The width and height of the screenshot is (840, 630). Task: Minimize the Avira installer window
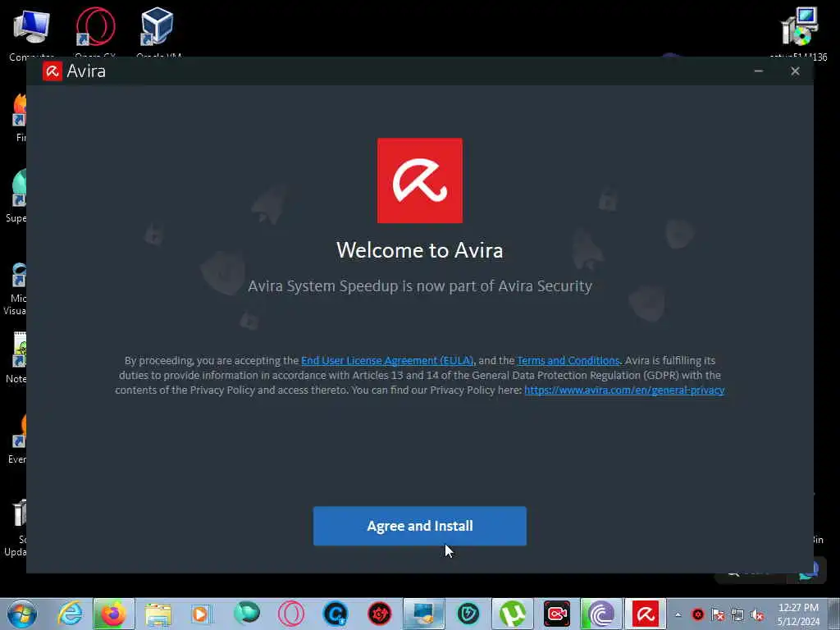coord(758,71)
